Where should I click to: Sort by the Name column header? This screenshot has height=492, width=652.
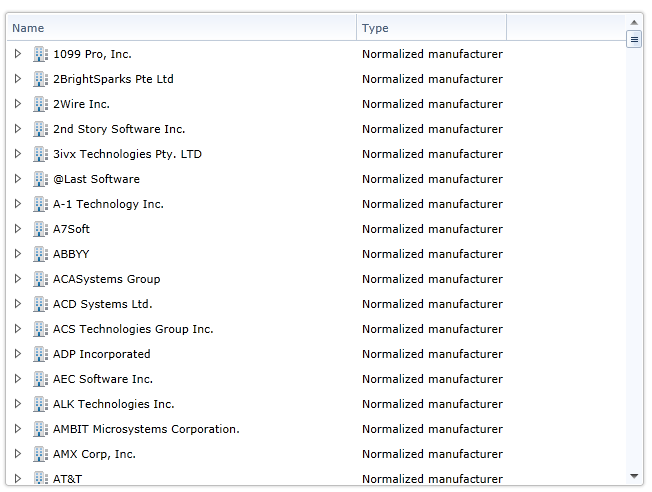click(x=182, y=28)
